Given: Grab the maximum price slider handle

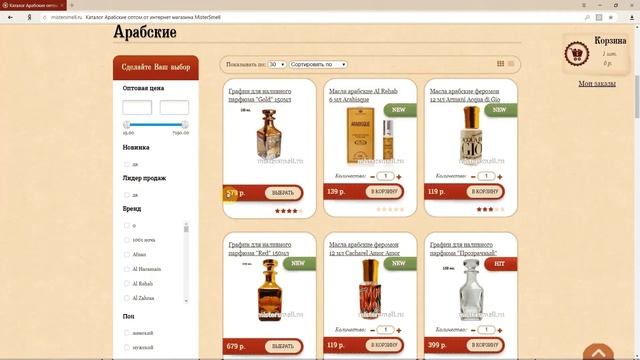Looking at the screenshot, I should click(x=185, y=124).
